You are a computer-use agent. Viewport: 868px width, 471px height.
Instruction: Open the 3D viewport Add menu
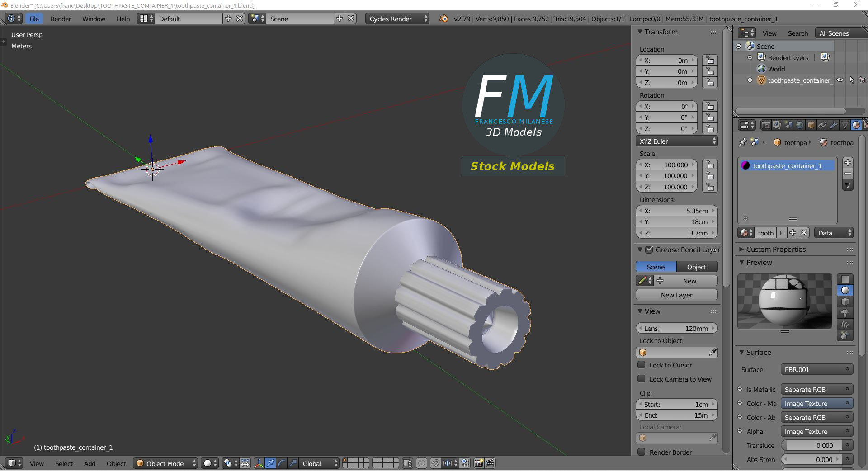click(x=90, y=463)
